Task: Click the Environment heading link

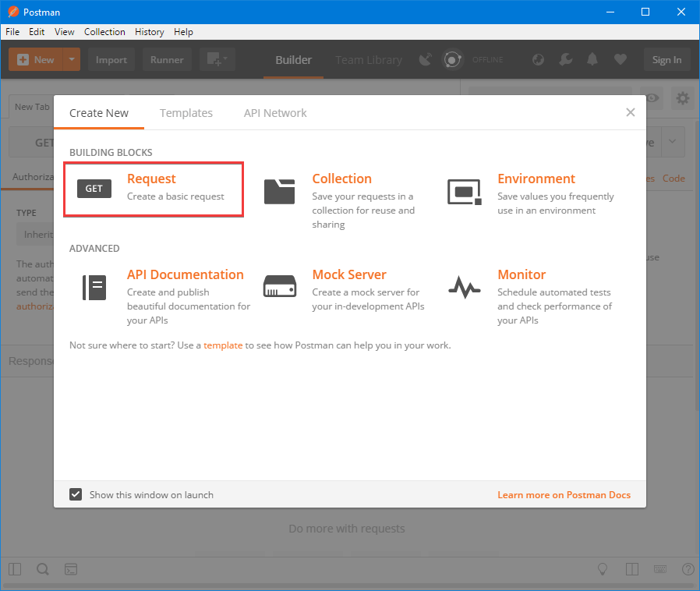Action: (x=536, y=179)
